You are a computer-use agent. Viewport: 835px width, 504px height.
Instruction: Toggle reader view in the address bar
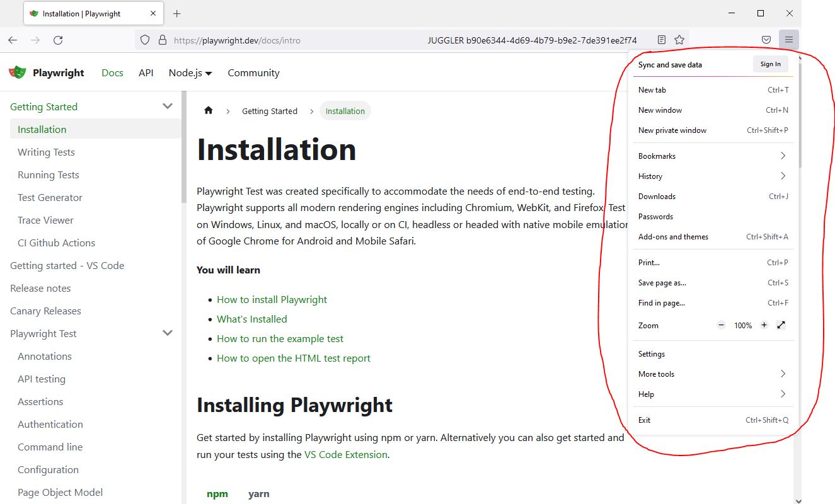point(661,39)
